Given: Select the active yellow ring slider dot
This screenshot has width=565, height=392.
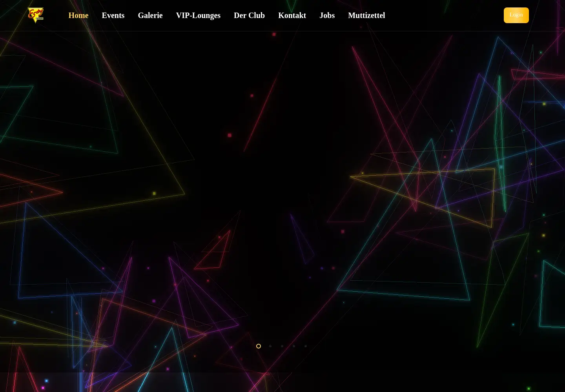Looking at the screenshot, I should click(259, 346).
